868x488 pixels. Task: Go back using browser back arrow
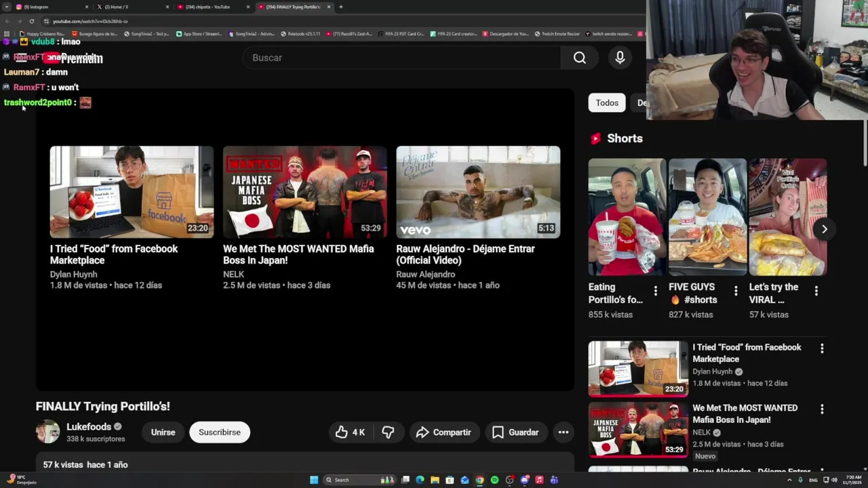coord(7,21)
